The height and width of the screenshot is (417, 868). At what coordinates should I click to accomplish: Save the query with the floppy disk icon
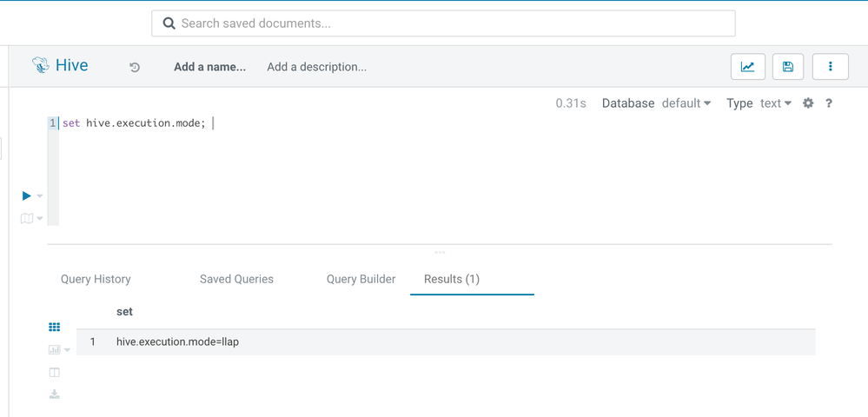click(788, 66)
